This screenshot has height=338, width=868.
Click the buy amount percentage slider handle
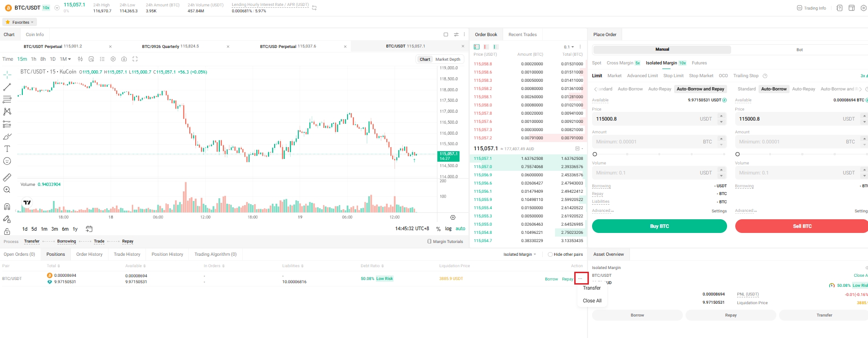tap(595, 154)
